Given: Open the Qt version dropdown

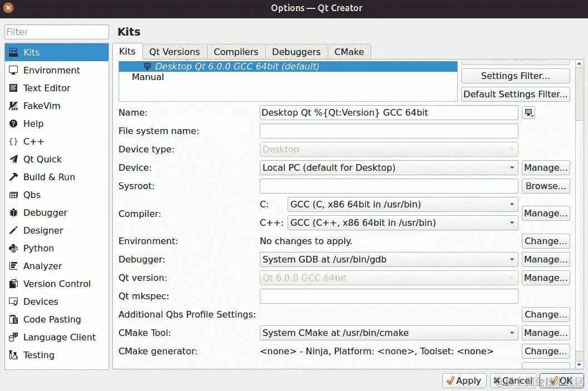Looking at the screenshot, I should (389, 278).
